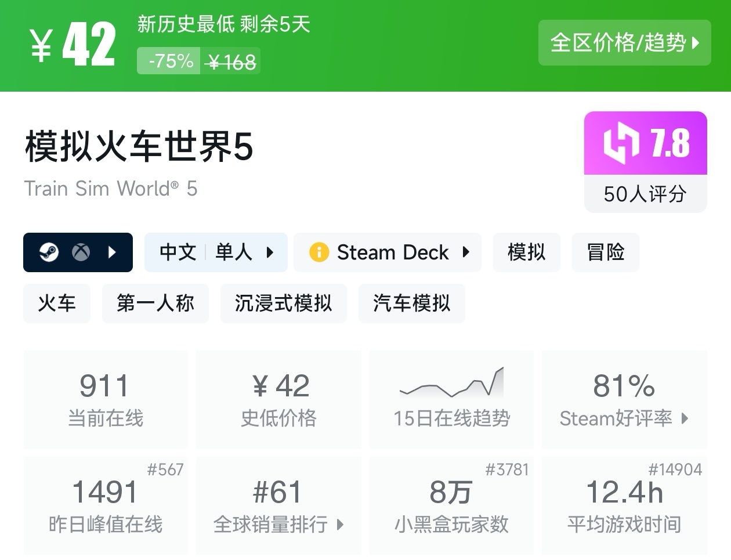Select the 冒险 tag
Viewport: 731px width, 560px height.
[606, 252]
